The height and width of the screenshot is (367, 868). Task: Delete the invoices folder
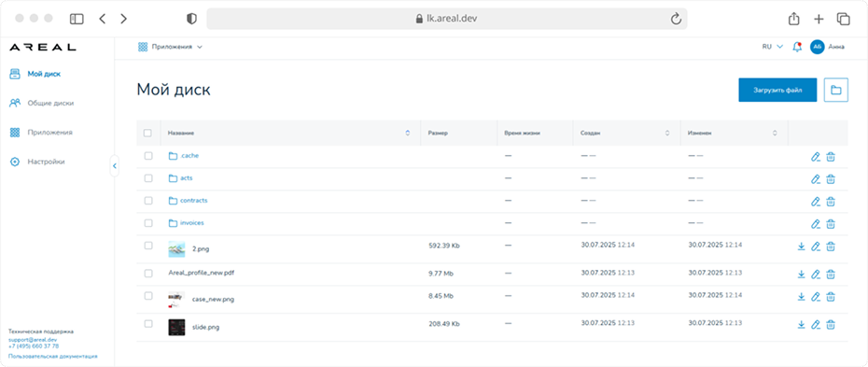831,224
